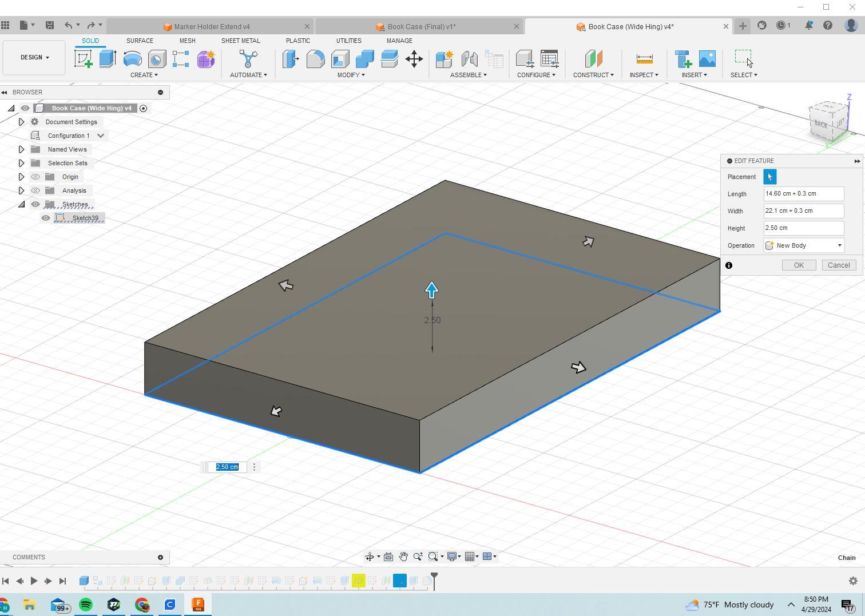Select the Press Pull tool

pyautogui.click(x=291, y=59)
